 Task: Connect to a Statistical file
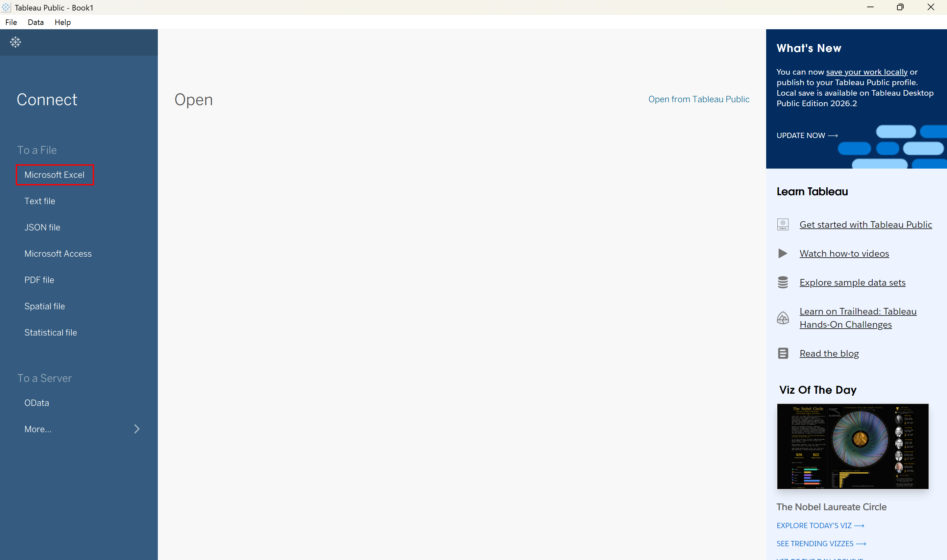click(x=51, y=333)
